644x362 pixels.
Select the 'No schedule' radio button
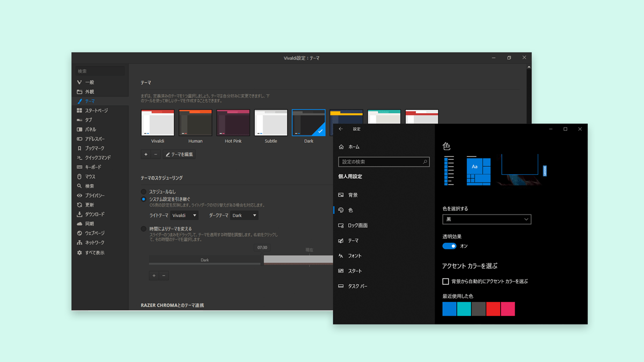(x=143, y=191)
